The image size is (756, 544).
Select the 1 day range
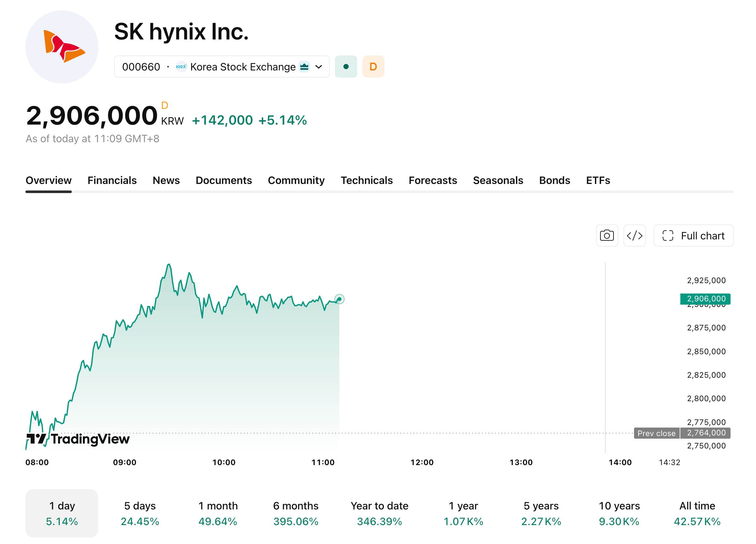(62, 513)
